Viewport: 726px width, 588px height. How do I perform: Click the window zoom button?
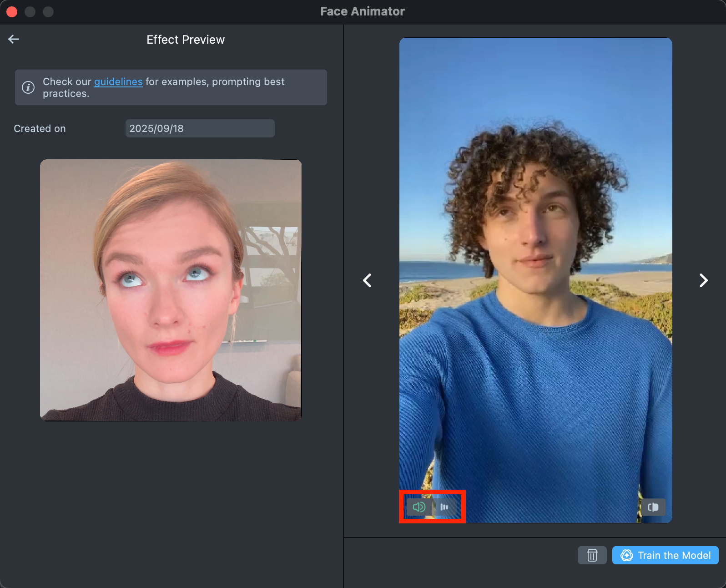coord(48,12)
